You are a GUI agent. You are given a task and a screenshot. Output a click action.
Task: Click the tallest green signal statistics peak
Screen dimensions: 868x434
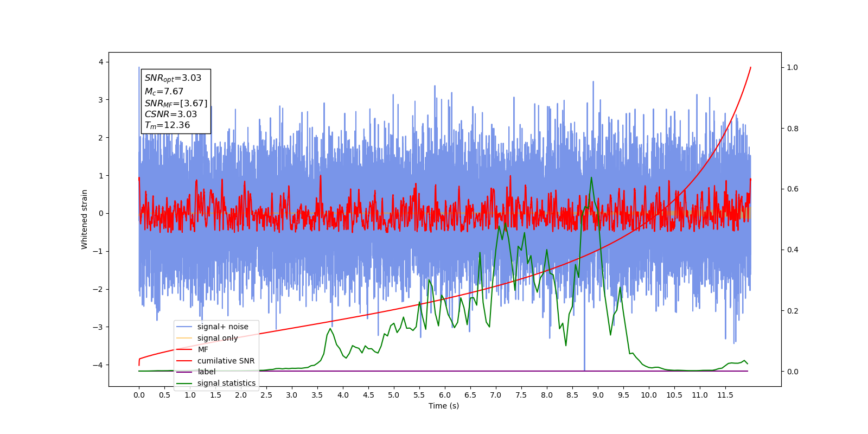click(x=591, y=178)
